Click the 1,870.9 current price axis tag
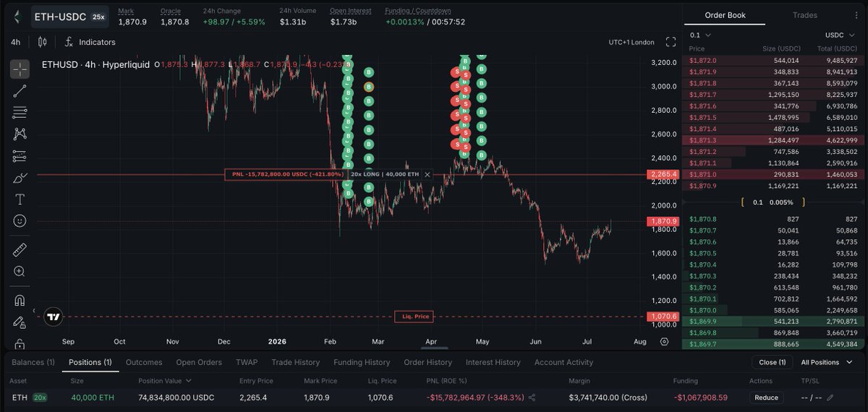Screen dimensions: 868x412 pyautogui.click(x=664, y=221)
